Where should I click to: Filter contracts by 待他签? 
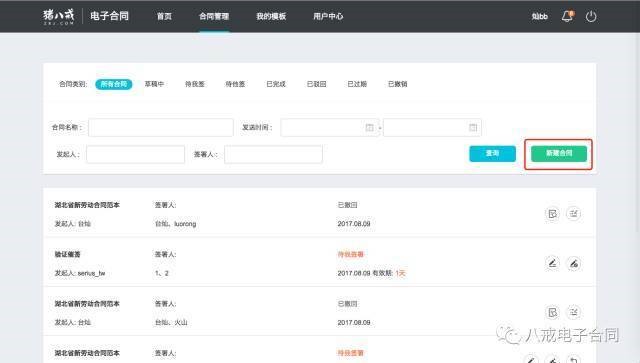(x=235, y=84)
